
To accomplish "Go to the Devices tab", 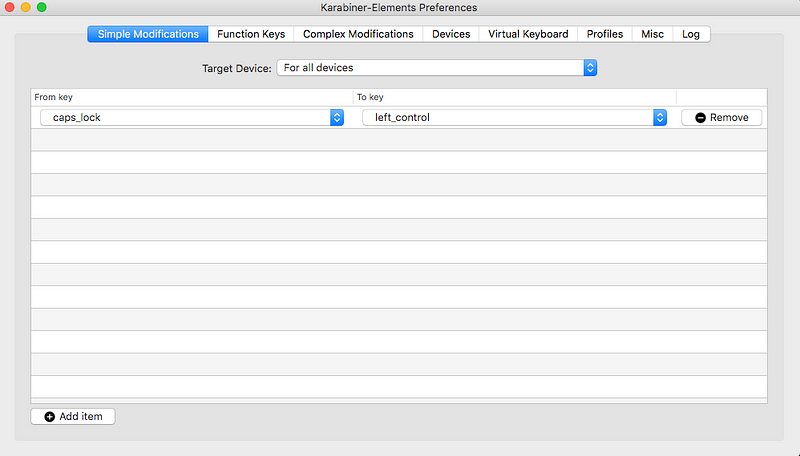I will (451, 34).
